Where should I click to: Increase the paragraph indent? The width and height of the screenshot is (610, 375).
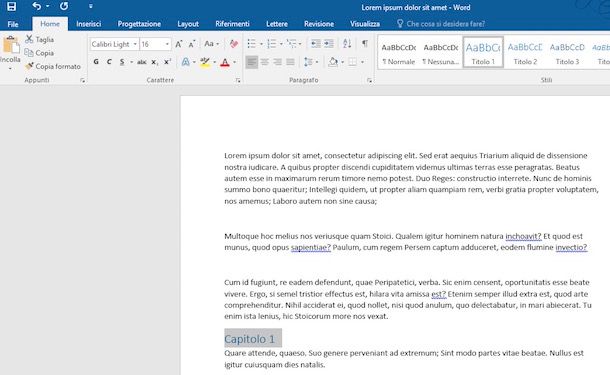(329, 44)
